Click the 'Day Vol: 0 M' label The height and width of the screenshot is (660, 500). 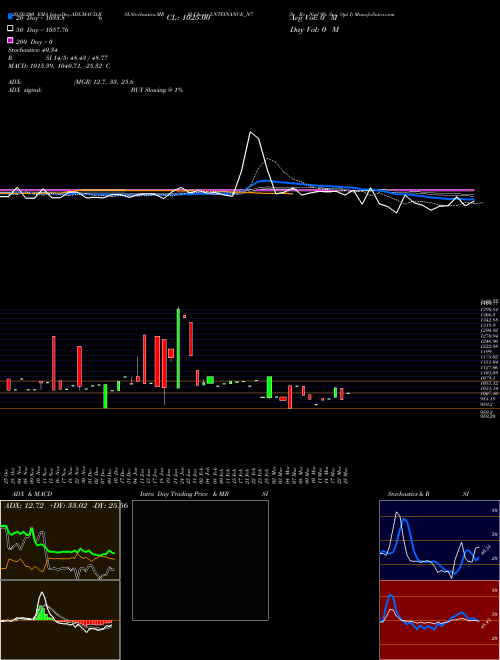314,30
